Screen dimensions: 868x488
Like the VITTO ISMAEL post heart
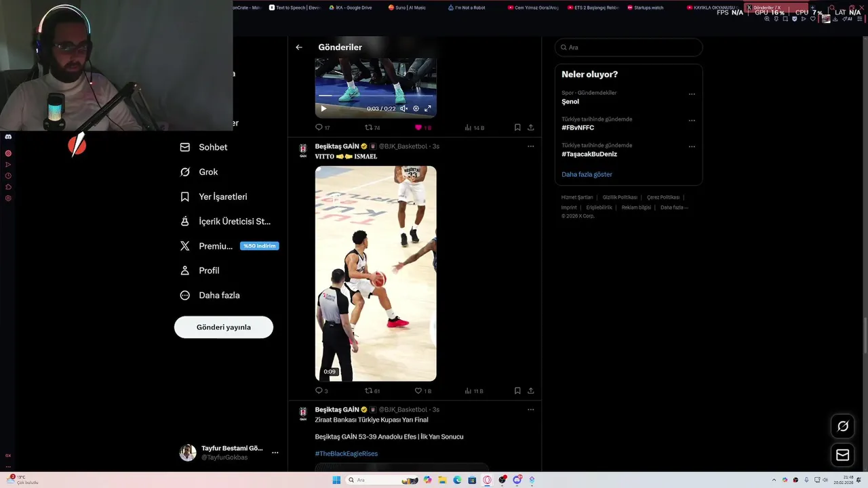tap(422, 391)
